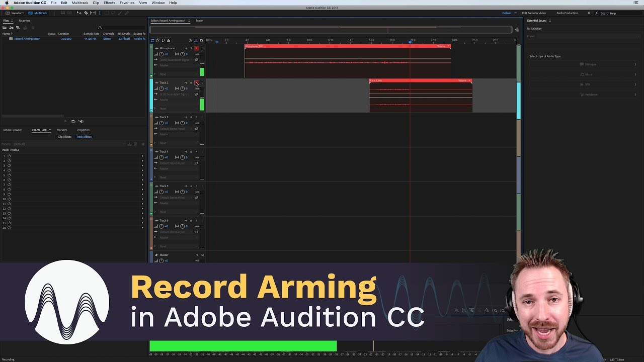This screenshot has height=362, width=644.
Task: Open the Multitrack menu
Action: (x=80, y=3)
